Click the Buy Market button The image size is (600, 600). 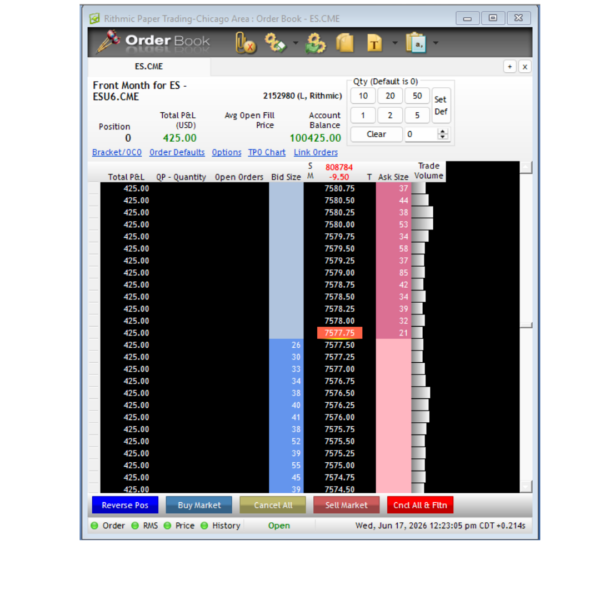(199, 505)
